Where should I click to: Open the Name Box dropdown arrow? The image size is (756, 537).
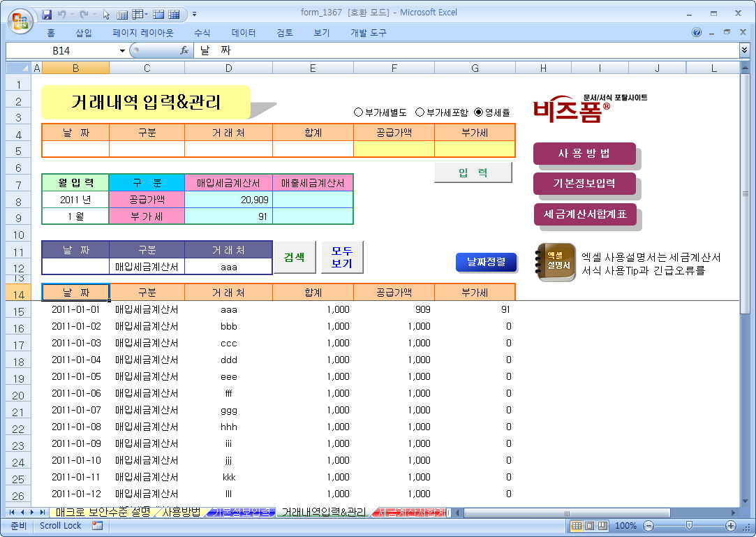tap(122, 50)
